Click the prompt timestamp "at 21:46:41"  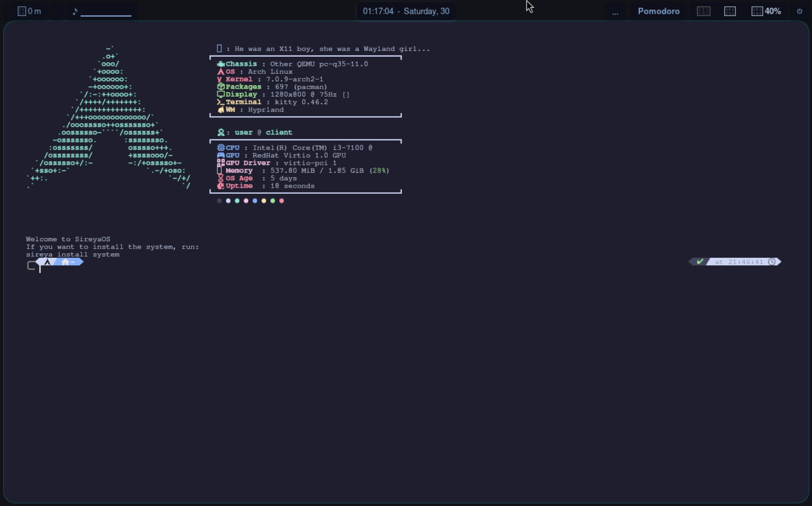point(739,262)
